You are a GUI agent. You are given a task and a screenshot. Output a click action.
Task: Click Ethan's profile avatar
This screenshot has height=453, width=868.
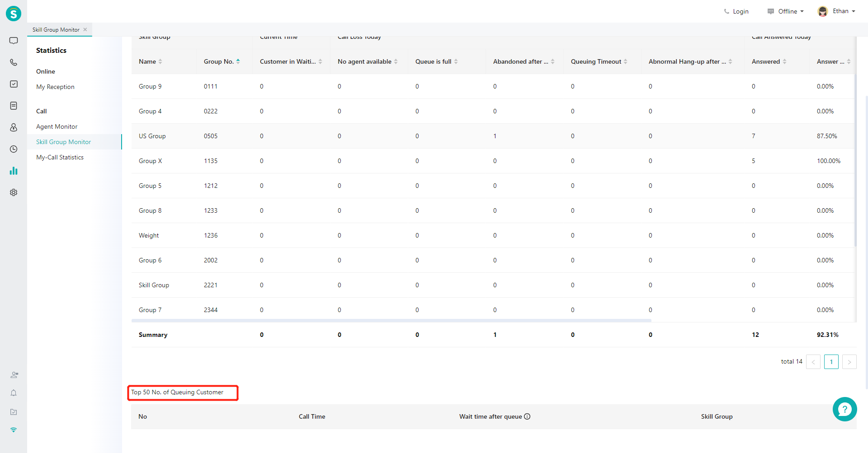(823, 11)
